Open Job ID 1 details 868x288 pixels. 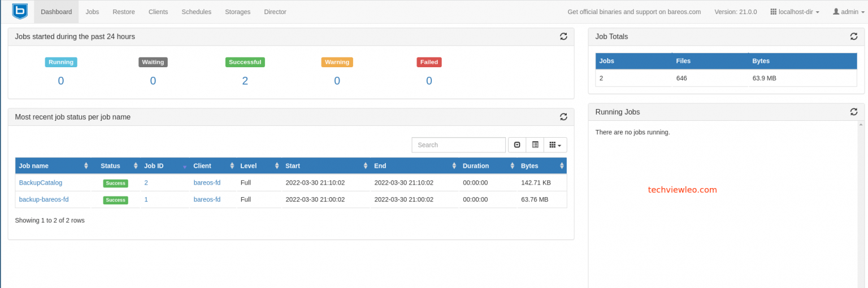click(146, 199)
